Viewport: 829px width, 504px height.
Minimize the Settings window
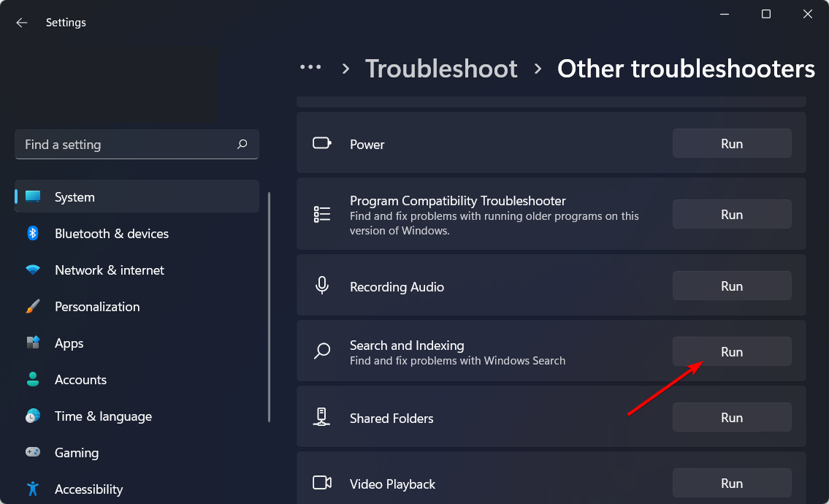click(x=725, y=15)
